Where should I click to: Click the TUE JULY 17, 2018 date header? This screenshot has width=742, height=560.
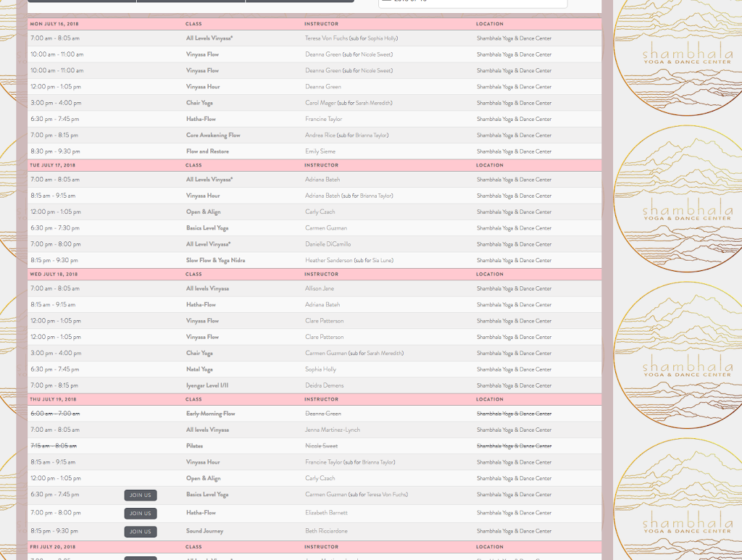(52, 165)
